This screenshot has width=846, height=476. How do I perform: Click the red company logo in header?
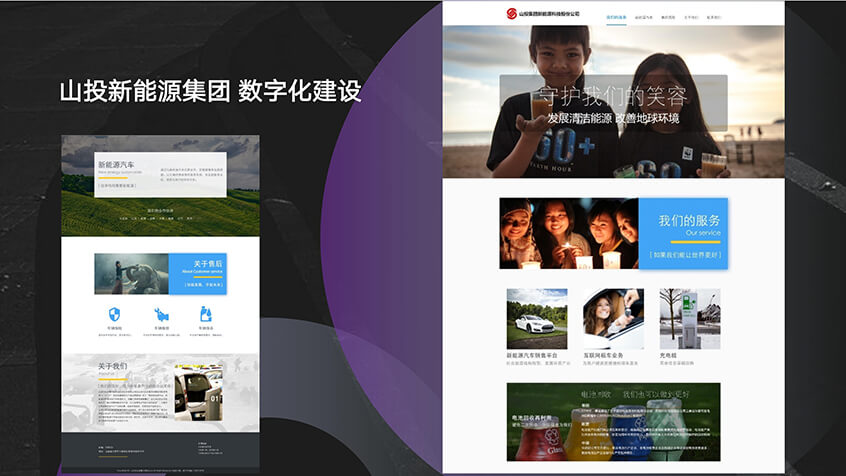coord(513,13)
